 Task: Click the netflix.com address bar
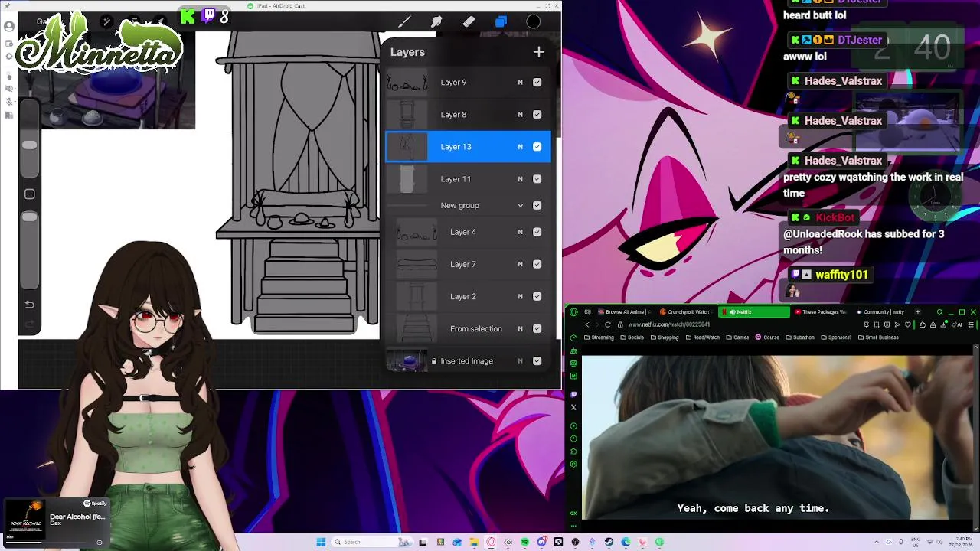[670, 324]
